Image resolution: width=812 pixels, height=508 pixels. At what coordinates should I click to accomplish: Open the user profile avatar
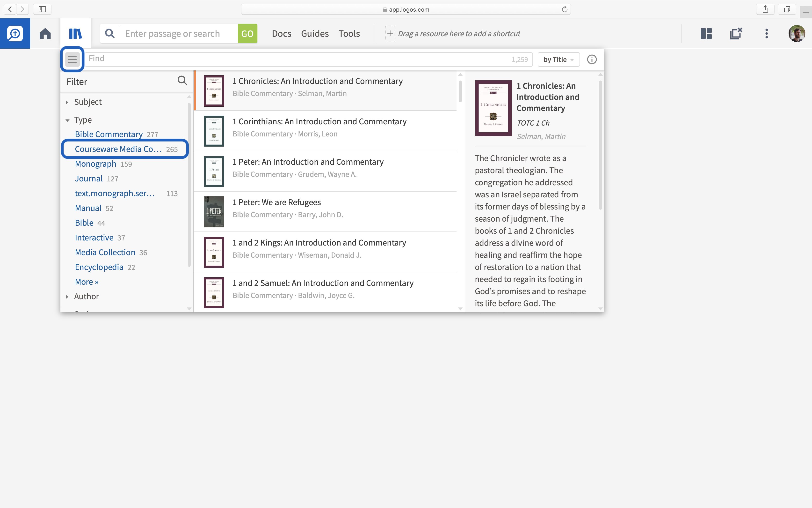point(797,34)
